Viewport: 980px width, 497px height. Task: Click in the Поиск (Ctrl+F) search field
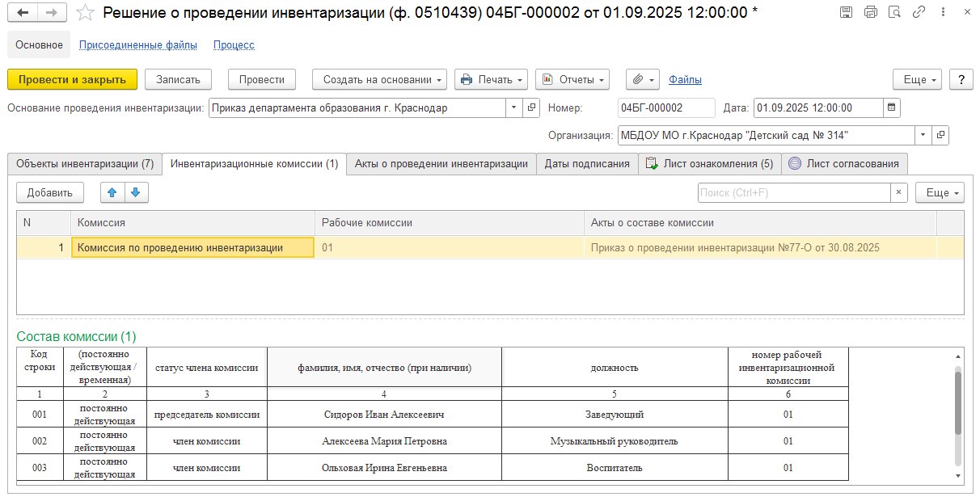[793, 192]
